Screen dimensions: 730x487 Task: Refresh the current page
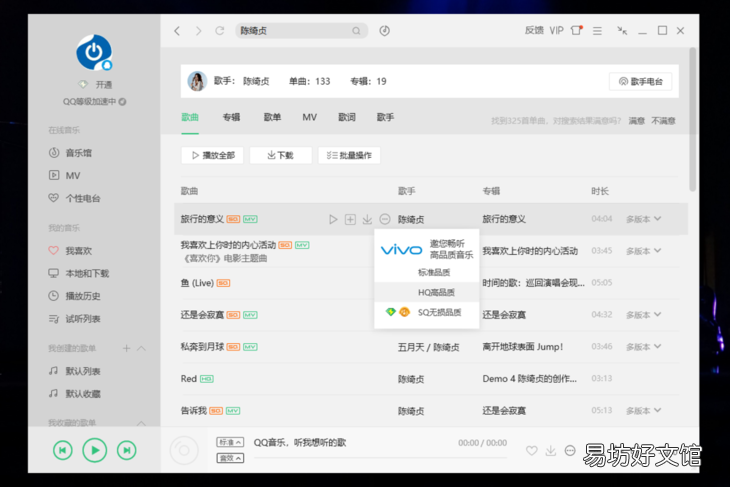220,31
